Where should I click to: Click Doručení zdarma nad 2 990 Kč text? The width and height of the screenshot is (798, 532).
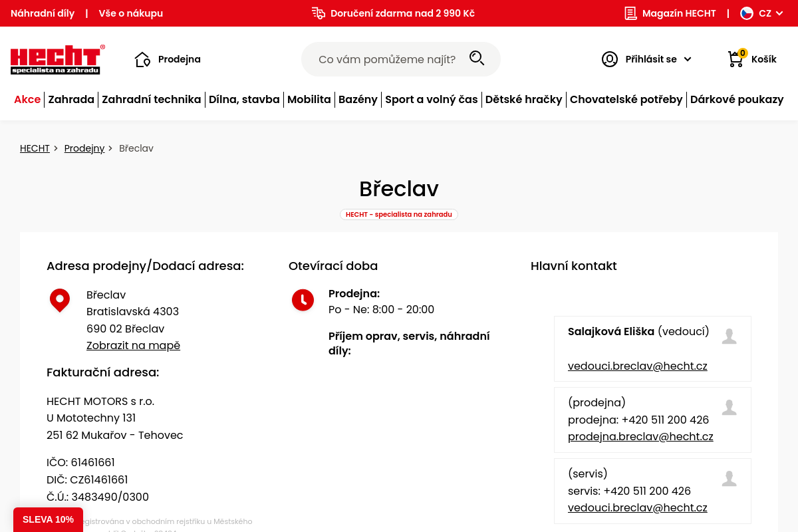click(402, 13)
